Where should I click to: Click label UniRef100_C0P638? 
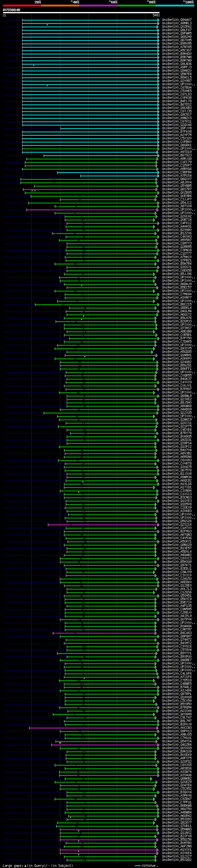point(177,98)
